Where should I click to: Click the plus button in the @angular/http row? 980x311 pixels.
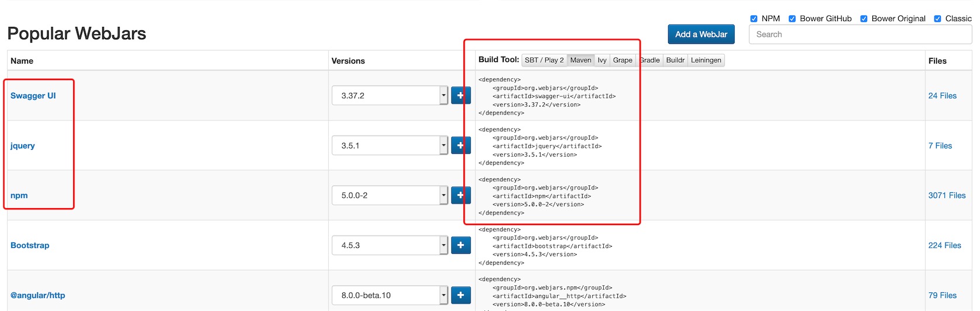coord(460,295)
